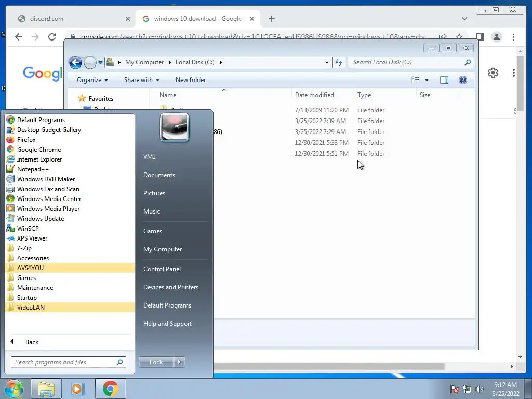Open Windows Explorer from the taskbar
Image resolution: width=532 pixels, height=399 pixels.
[46, 389]
